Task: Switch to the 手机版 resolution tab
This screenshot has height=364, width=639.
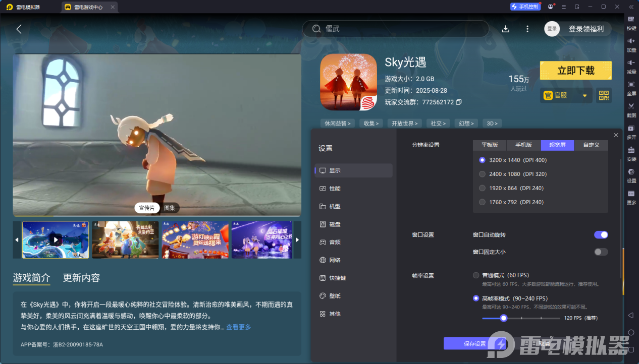Action: (523, 145)
